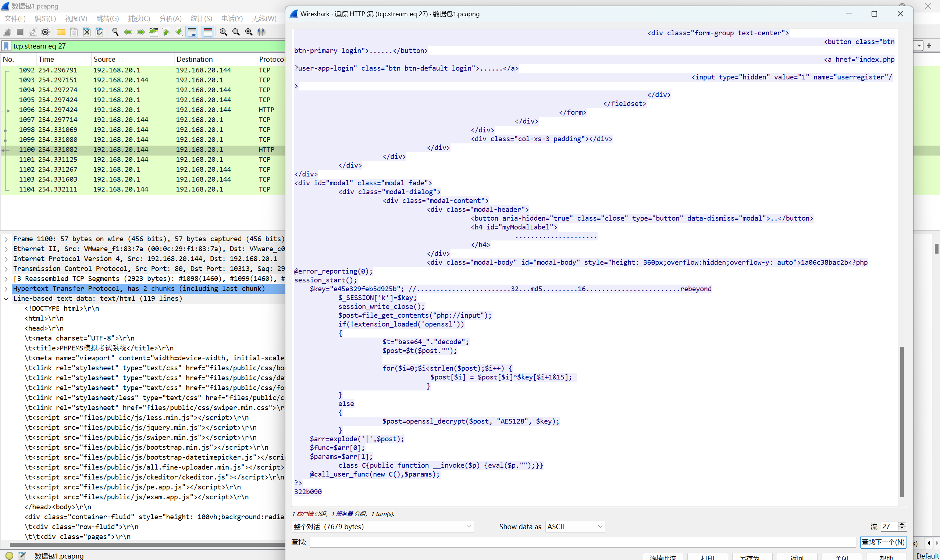Viewport: 940px width, 560px height.
Task: Decrease stream number with down arrow
Action: (902, 529)
